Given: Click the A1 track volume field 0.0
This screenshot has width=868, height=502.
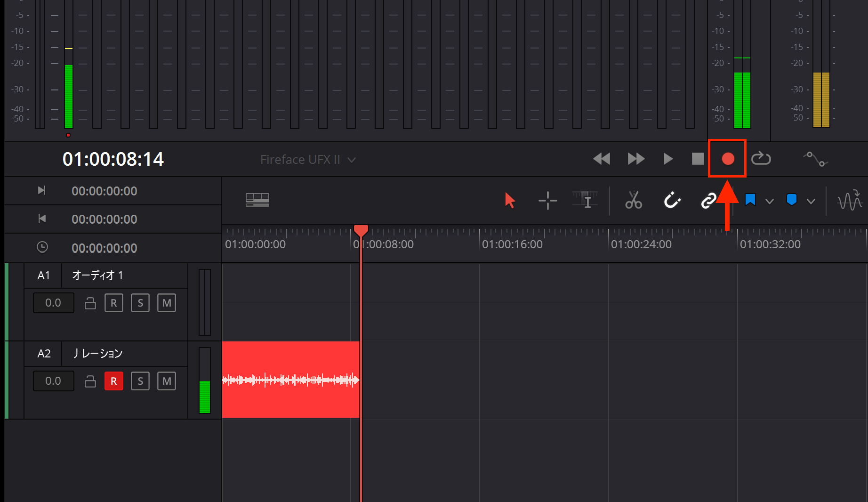Looking at the screenshot, I should point(53,303).
